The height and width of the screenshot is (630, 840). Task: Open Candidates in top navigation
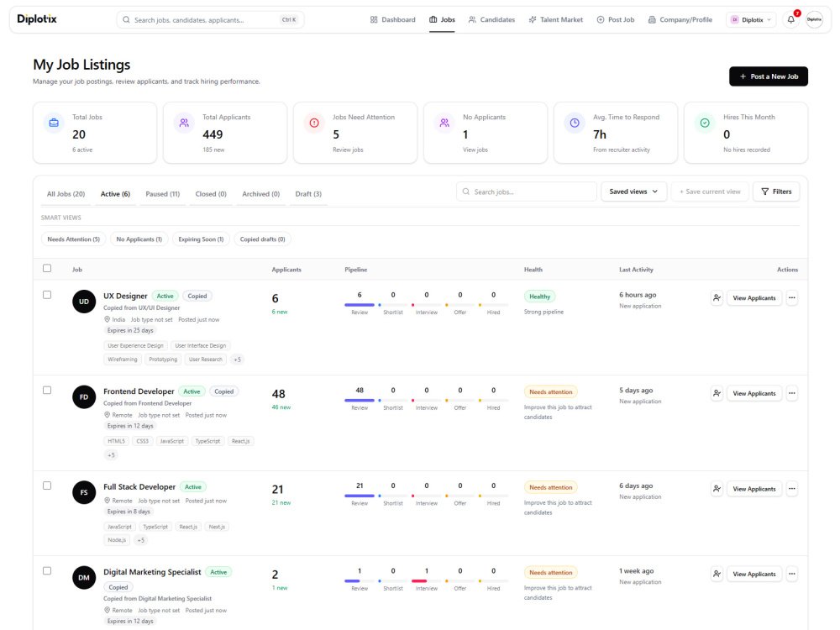(491, 20)
